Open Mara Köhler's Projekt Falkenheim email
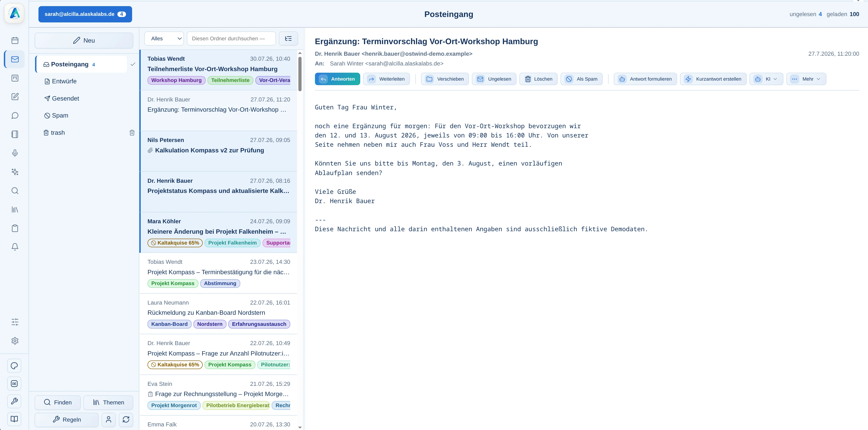This screenshot has width=868, height=430. pyautogui.click(x=218, y=232)
